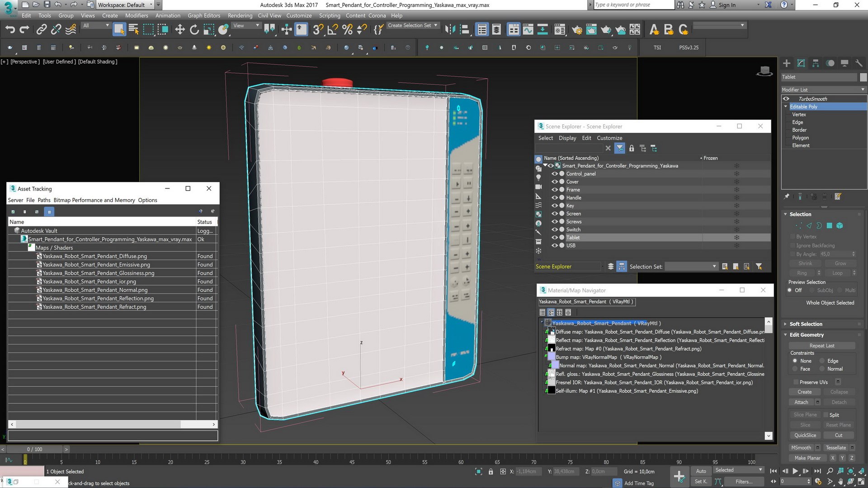This screenshot has height=488, width=868.
Task: Open the All selection filter dropdown
Action: 96,26
